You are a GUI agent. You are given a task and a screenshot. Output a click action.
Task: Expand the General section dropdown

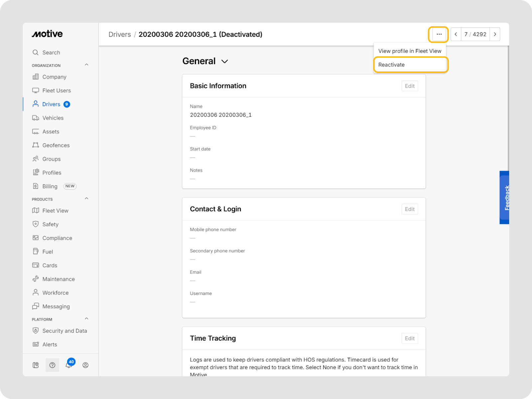coord(224,62)
